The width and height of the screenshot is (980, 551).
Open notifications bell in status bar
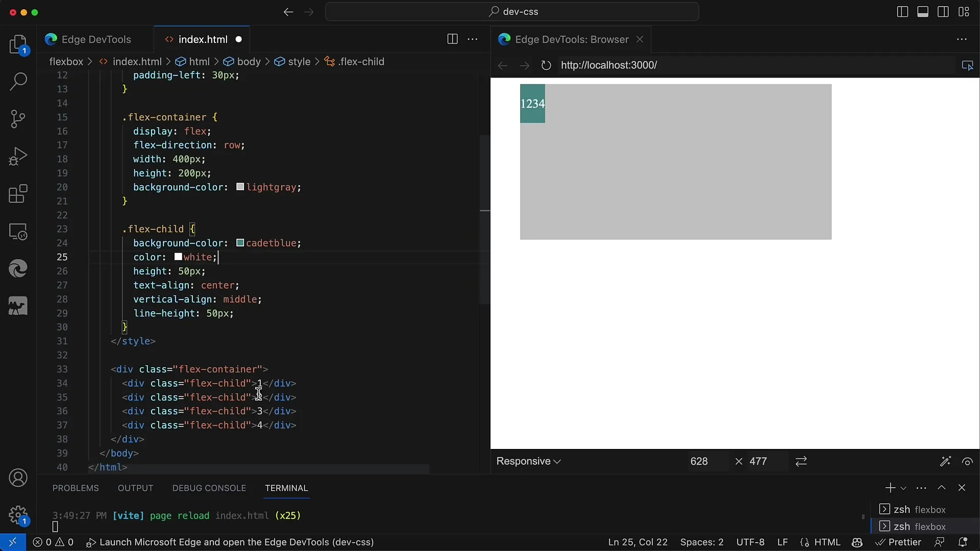coord(963,542)
